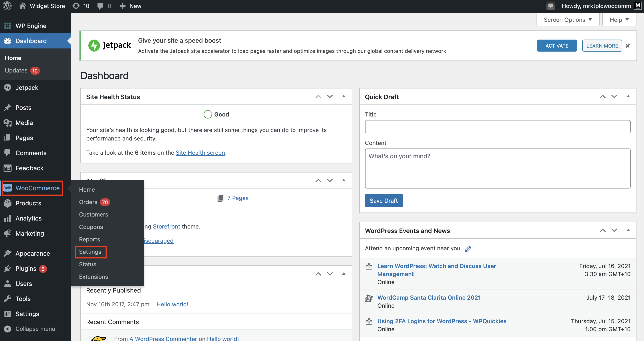Open Tools wrench icon
This screenshot has height=341, width=644.
[x=8, y=299]
